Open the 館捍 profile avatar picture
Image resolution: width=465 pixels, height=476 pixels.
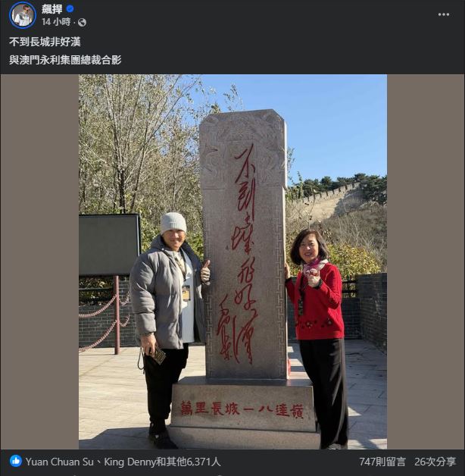pos(23,15)
